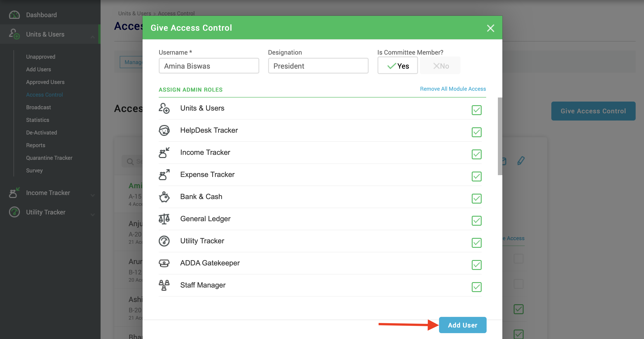The height and width of the screenshot is (339, 644).
Task: Uncheck the HelpDesk Tracker access checkbox
Action: point(477,132)
